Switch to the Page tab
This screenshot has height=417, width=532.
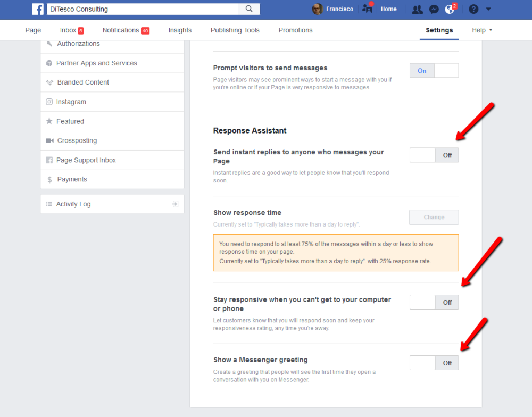coord(33,30)
